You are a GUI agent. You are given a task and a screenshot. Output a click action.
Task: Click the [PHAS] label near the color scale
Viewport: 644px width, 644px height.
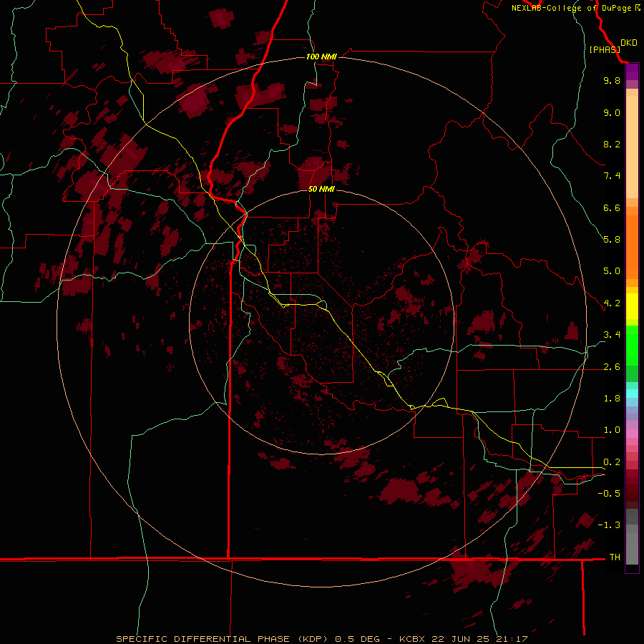click(x=605, y=49)
